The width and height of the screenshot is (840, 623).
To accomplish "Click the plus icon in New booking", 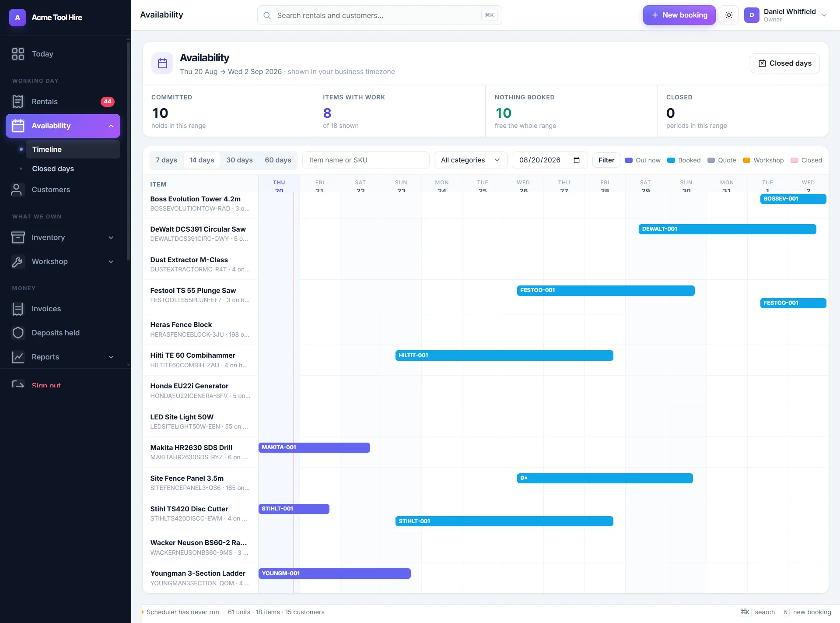I will 655,15.
